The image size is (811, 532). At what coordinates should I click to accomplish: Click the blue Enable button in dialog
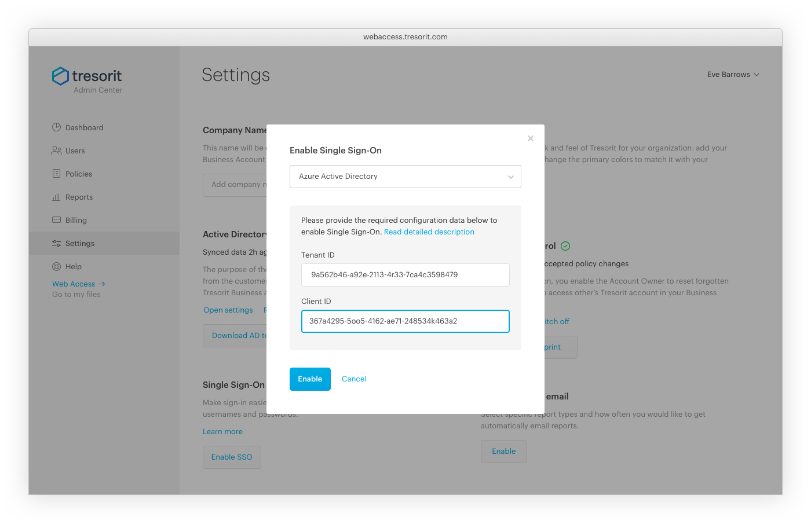(310, 379)
